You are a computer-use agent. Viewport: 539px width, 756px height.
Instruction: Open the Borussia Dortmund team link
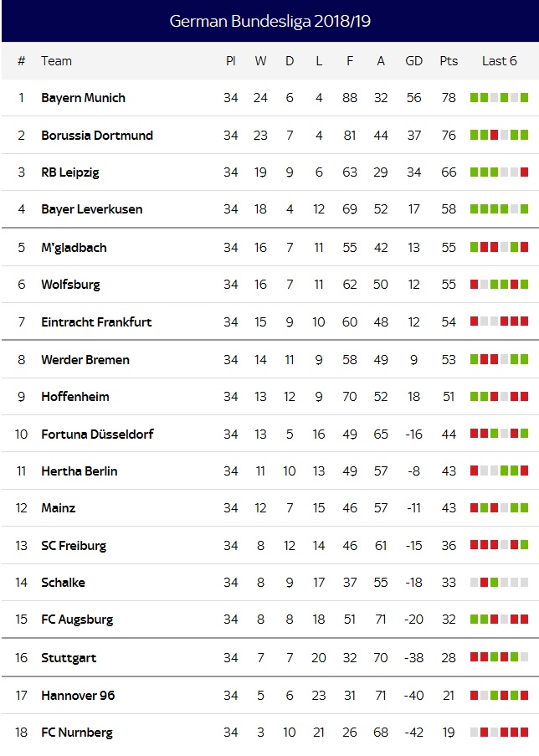[96, 136]
